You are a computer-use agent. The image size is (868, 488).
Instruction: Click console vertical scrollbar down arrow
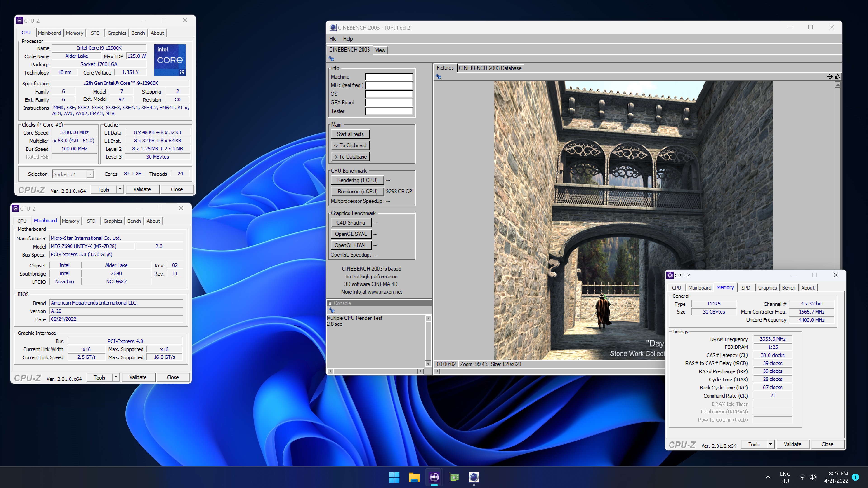click(428, 363)
